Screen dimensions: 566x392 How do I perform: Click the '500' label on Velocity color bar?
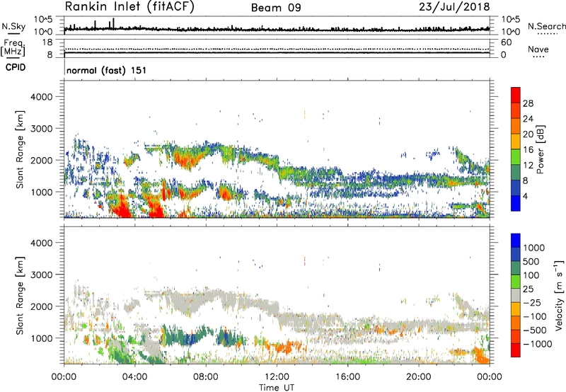point(533,262)
